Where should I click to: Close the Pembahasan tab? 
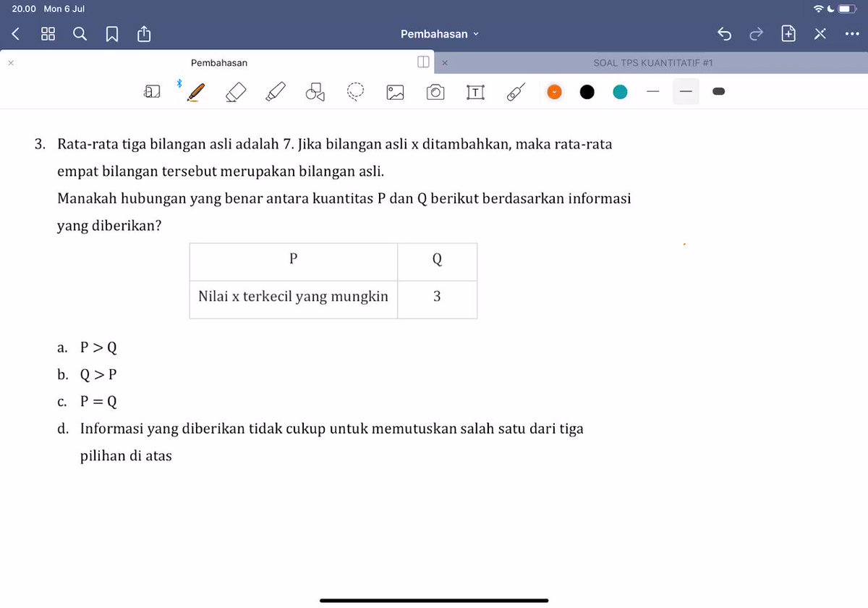(x=10, y=63)
